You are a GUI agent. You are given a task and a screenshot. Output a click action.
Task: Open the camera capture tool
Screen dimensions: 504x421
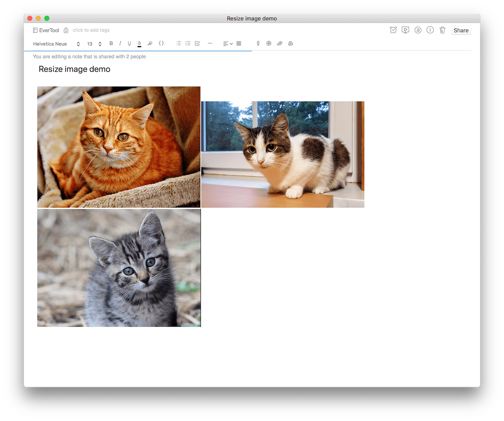[x=269, y=43]
